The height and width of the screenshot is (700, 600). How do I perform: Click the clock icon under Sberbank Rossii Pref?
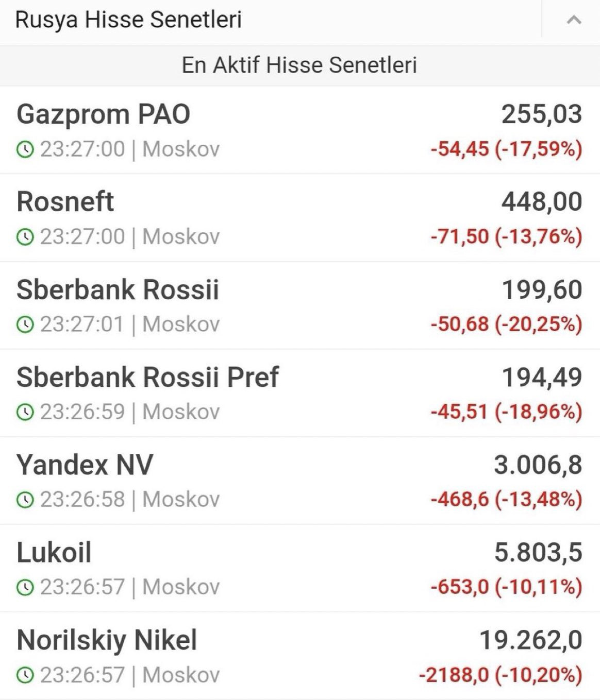click(x=25, y=413)
